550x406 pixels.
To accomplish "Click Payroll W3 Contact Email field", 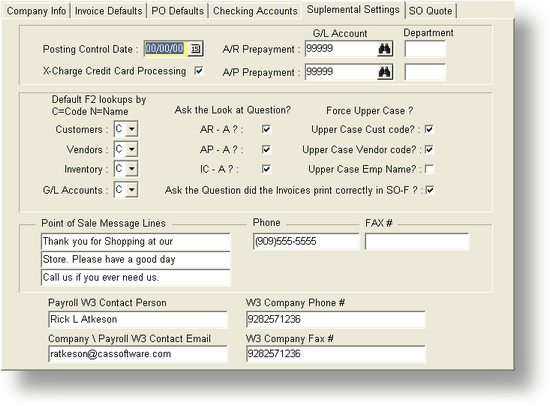I will tap(138, 354).
